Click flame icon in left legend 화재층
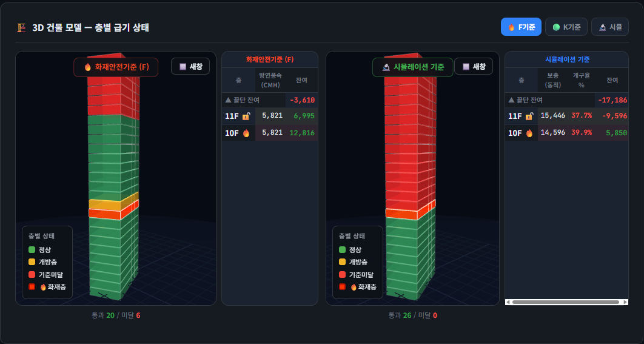Viewport: 644px width, 344px height. pos(43,287)
